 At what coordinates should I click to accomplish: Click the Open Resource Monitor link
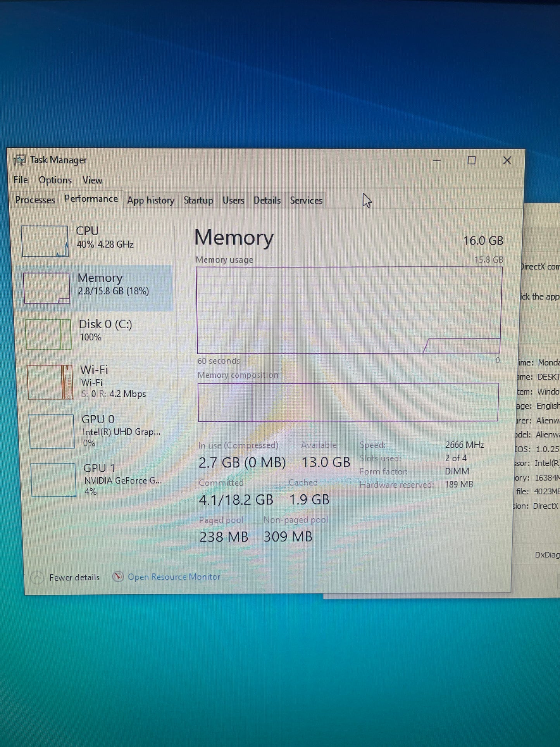pos(174,577)
